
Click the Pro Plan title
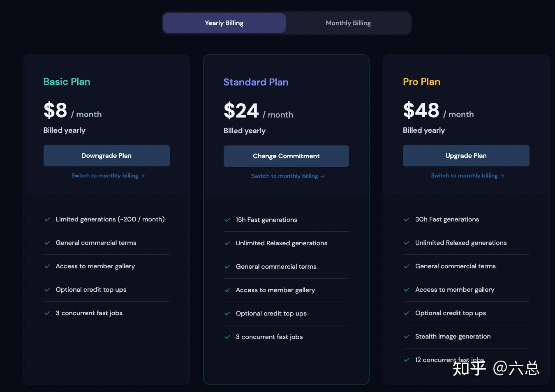[421, 82]
